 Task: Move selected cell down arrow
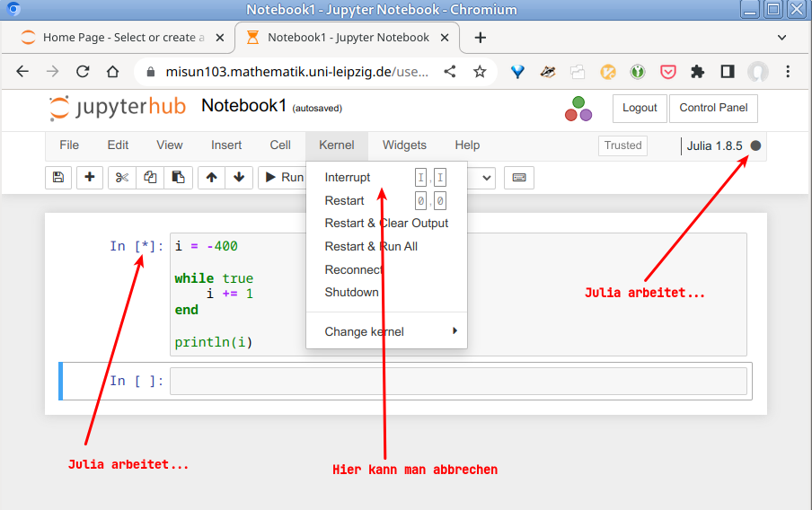click(x=239, y=178)
